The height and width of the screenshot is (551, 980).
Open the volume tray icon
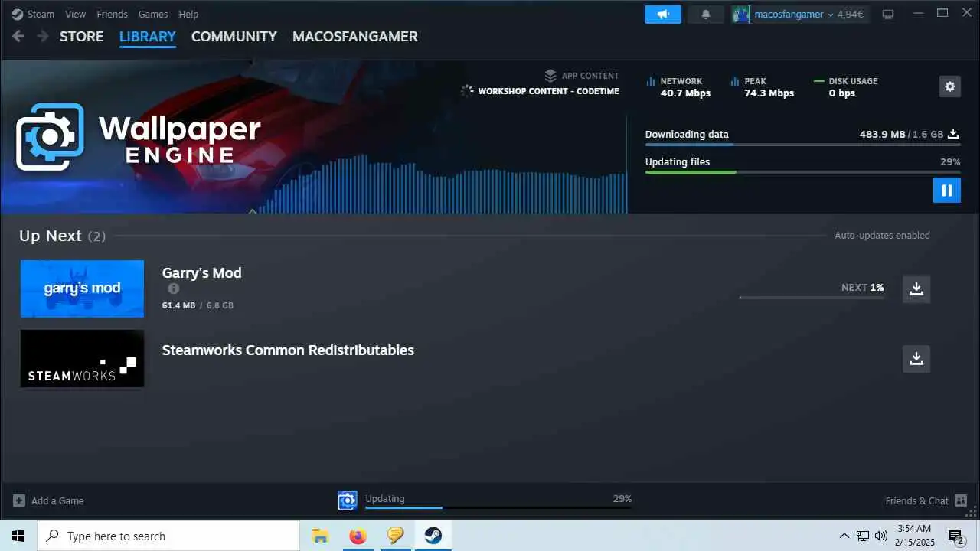[881, 536]
